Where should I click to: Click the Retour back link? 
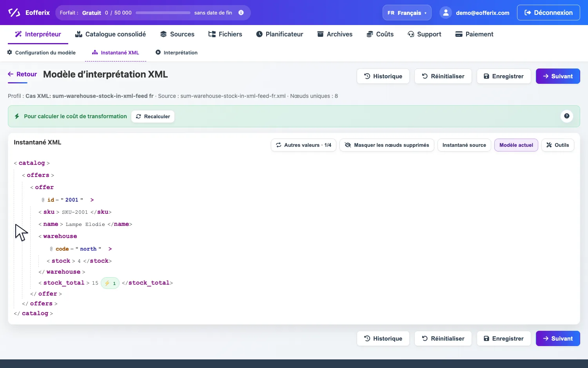(x=22, y=74)
